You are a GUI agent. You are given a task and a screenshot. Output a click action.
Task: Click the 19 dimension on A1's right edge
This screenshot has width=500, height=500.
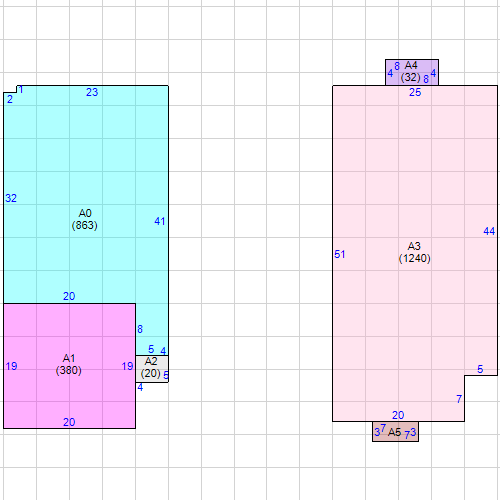point(127,366)
